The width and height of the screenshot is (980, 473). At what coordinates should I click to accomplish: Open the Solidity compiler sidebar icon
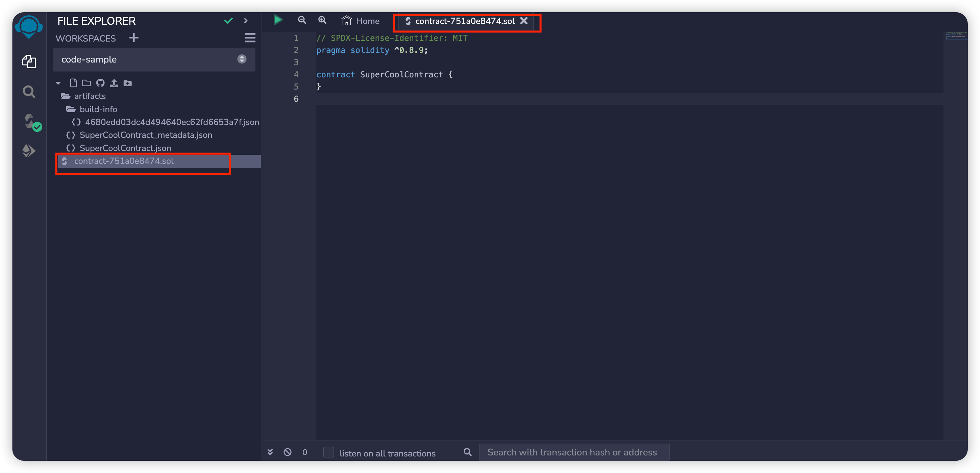click(32, 122)
